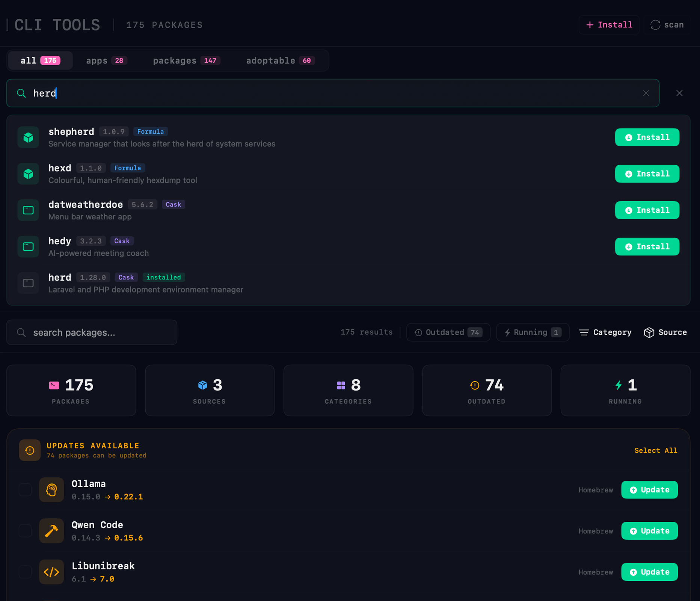Click the magnifier icon in herd search

pyautogui.click(x=21, y=93)
